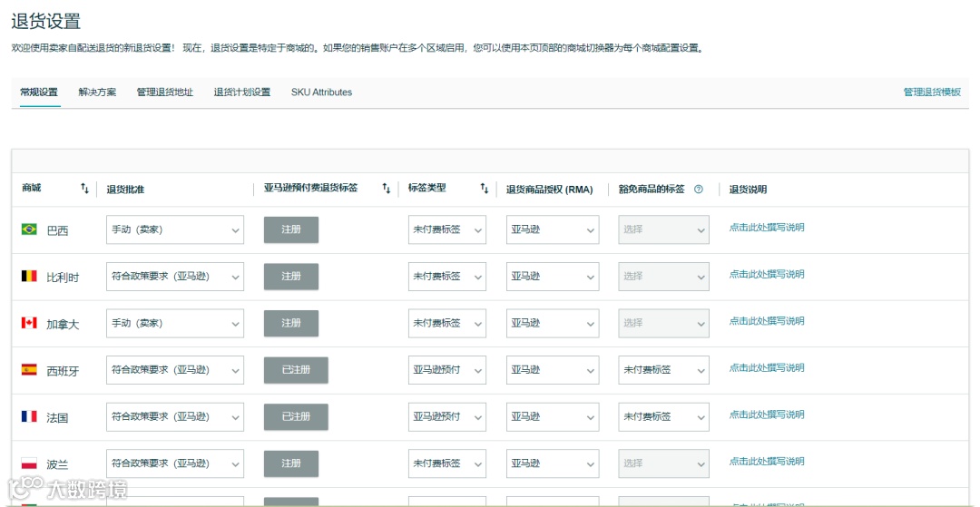
Task: Open RMA dropdown for 西班牙
Action: click(553, 370)
